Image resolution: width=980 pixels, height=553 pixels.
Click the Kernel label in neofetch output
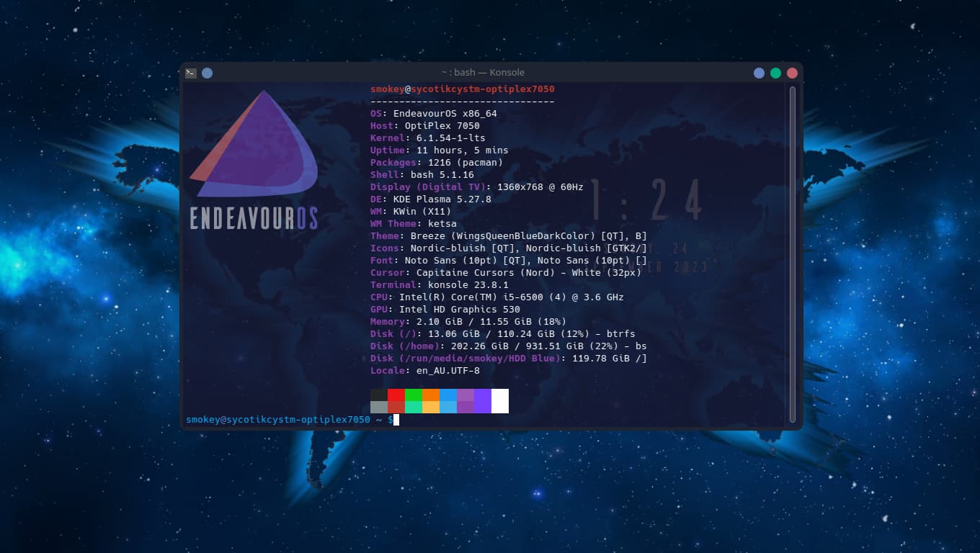(387, 138)
